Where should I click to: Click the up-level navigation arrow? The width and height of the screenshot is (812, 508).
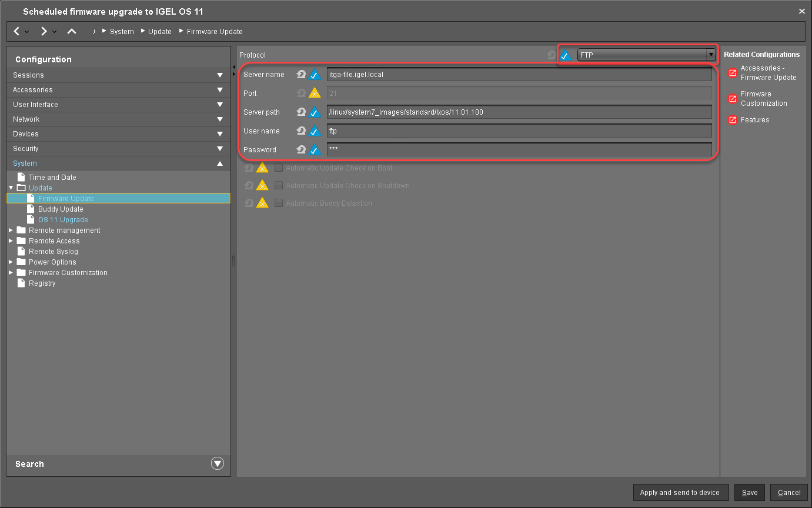click(72, 31)
